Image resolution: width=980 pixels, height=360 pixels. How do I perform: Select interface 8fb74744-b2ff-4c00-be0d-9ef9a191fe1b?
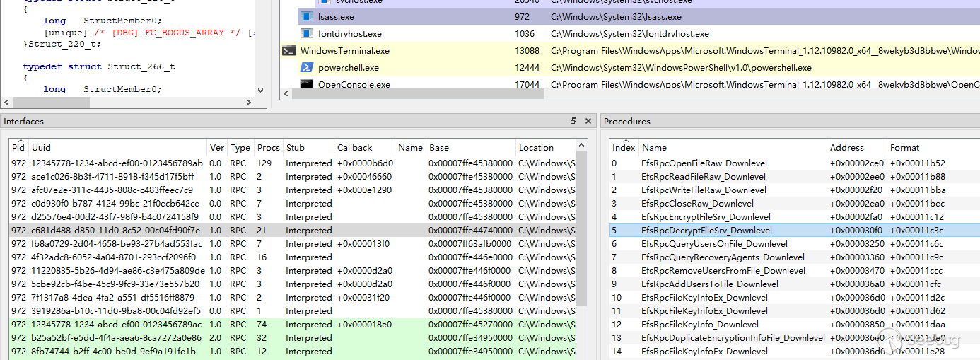coord(112,351)
